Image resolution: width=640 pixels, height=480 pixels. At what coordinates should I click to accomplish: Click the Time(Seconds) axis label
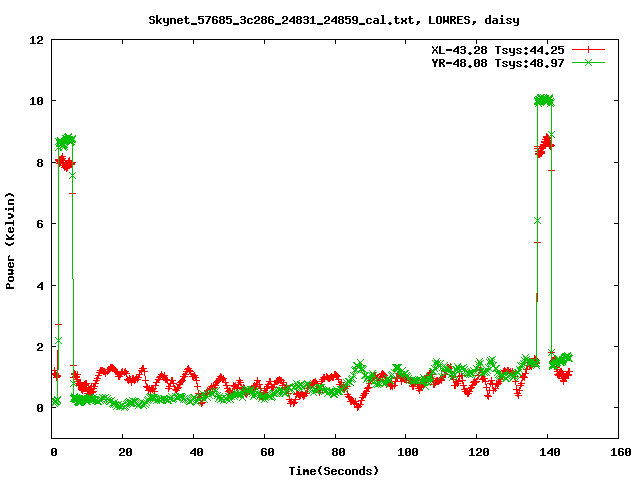tap(333, 471)
